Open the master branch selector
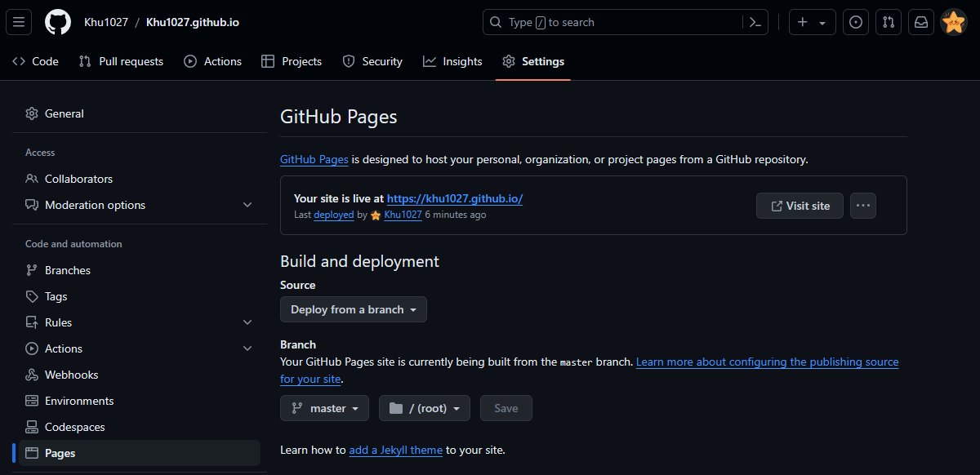Image resolution: width=980 pixels, height=475 pixels. point(324,408)
